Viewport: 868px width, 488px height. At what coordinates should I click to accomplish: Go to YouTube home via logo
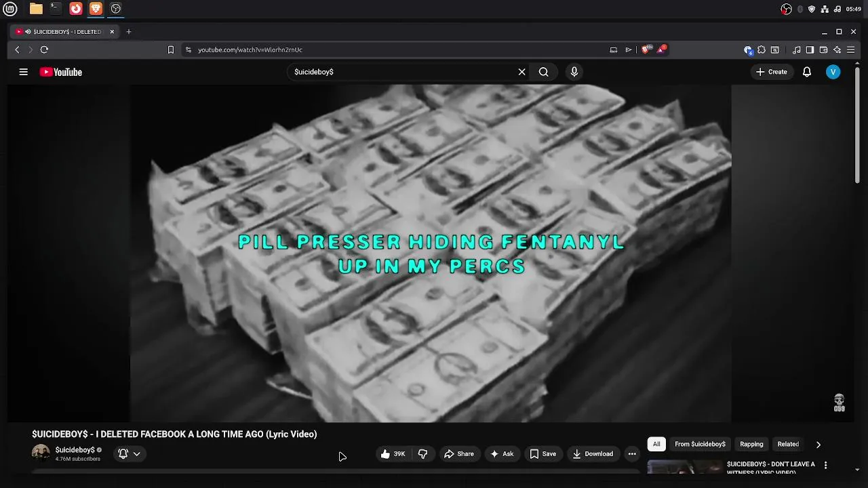pos(61,72)
